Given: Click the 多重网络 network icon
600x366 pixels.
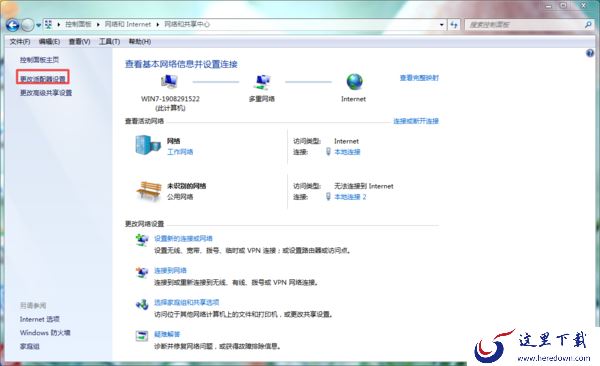Looking at the screenshot, I should tap(262, 82).
